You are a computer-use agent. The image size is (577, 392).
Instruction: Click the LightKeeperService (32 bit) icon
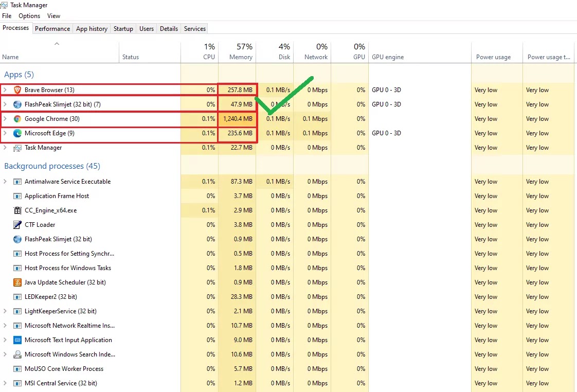pyautogui.click(x=17, y=311)
